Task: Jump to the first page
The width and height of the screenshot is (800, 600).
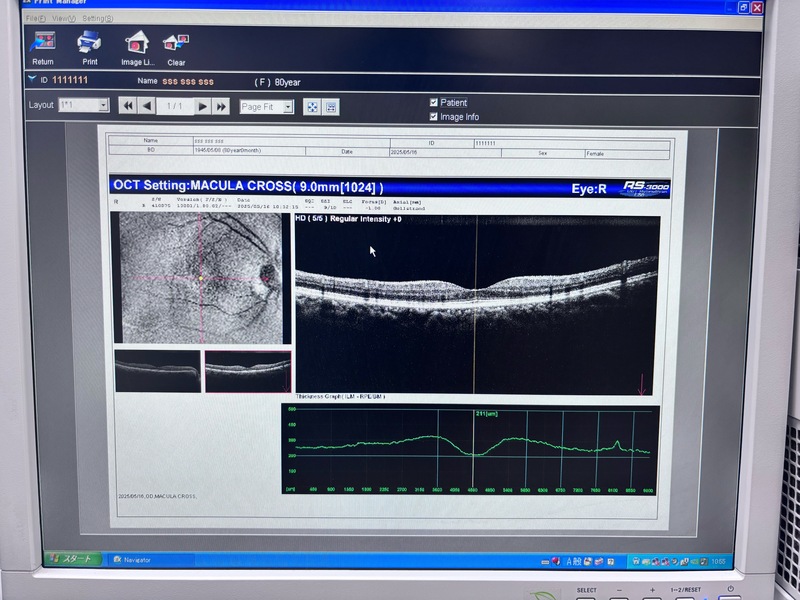Action: click(127, 106)
